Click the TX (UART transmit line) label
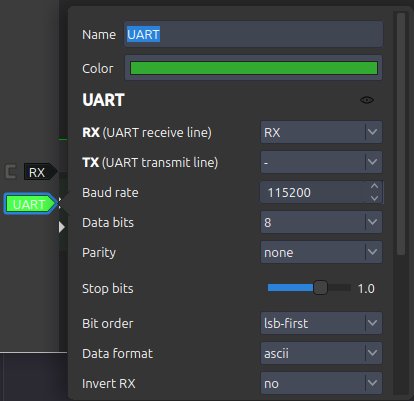This screenshot has height=401, width=414. 150,163
